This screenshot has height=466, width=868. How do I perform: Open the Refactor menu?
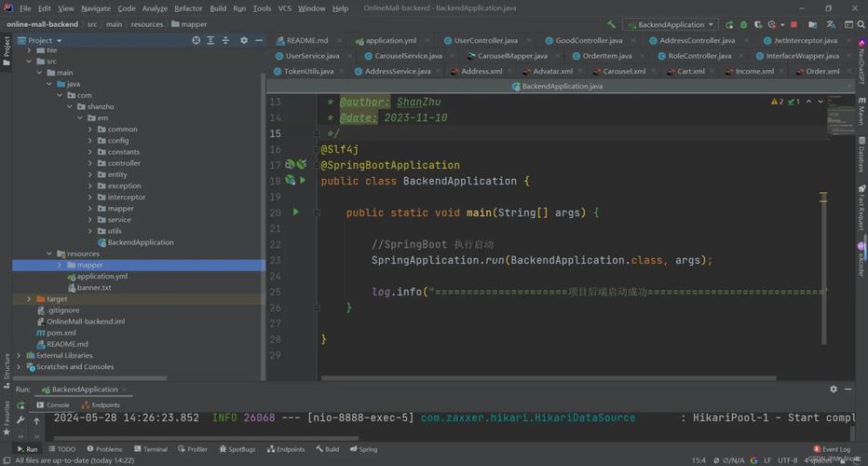point(188,8)
